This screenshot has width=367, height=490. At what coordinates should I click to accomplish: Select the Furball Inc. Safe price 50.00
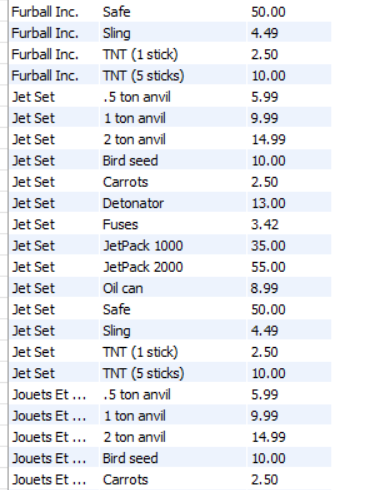coord(289,12)
